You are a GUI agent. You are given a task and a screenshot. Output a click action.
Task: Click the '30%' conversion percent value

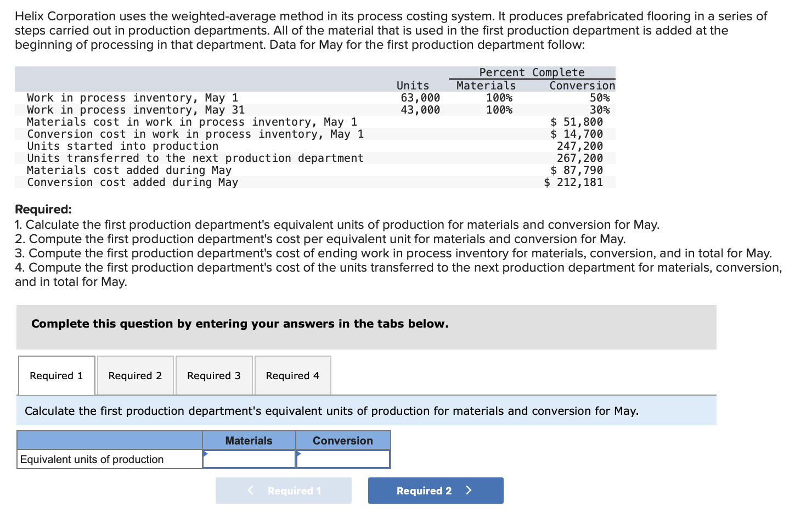click(x=600, y=110)
